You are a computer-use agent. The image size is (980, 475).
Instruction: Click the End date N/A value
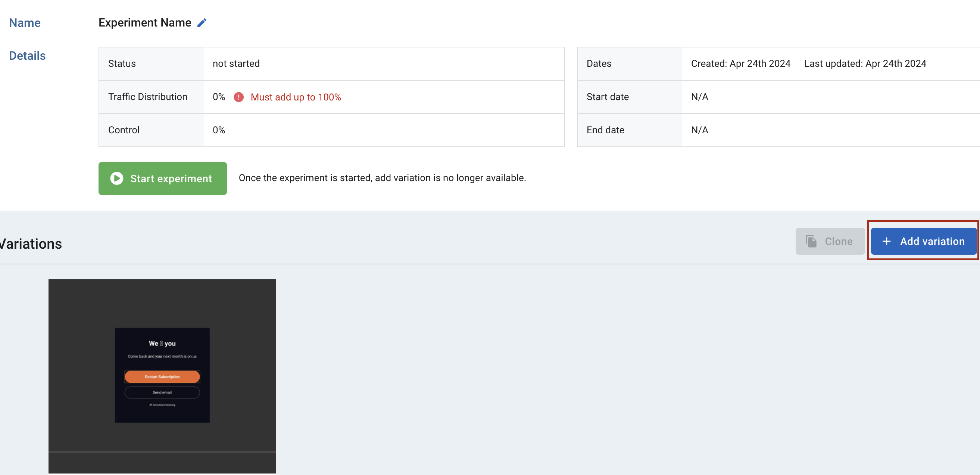[x=699, y=130]
